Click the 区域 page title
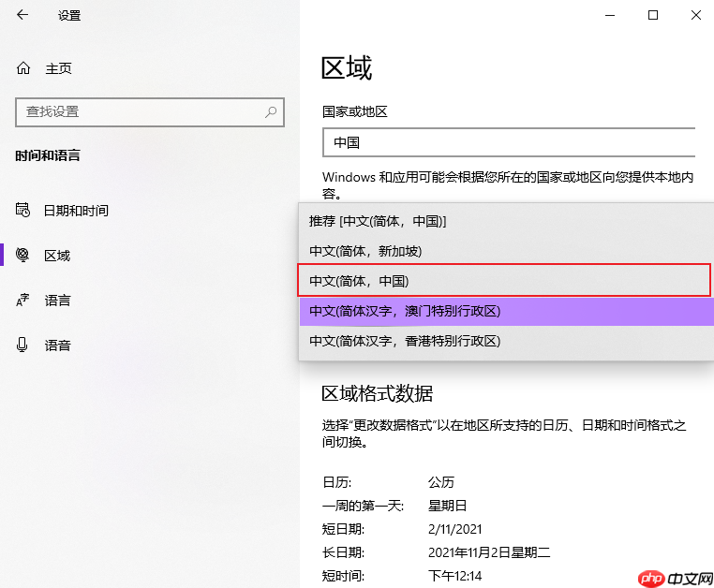The height and width of the screenshot is (588, 714). coord(347,67)
